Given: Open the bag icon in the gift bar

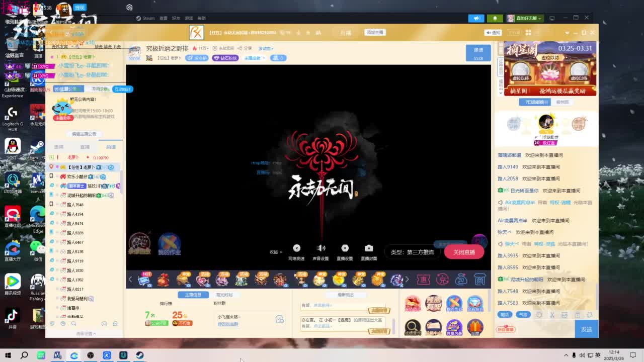Looking at the screenshot, I should [461, 280].
